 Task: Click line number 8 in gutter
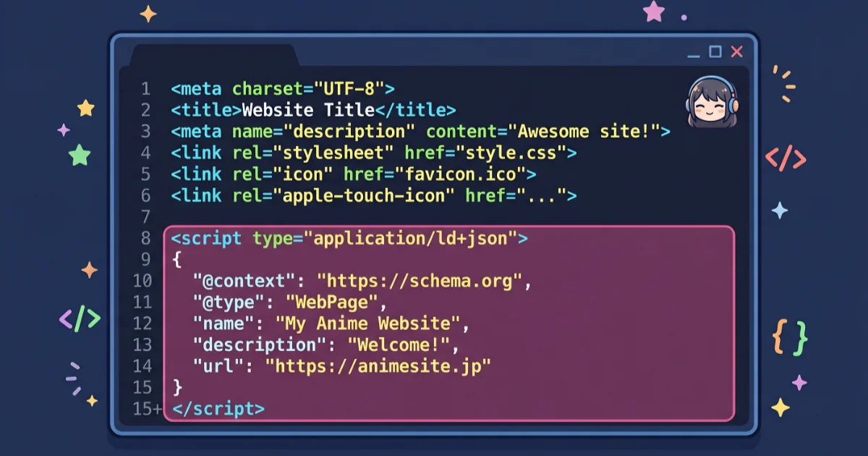coord(145,238)
